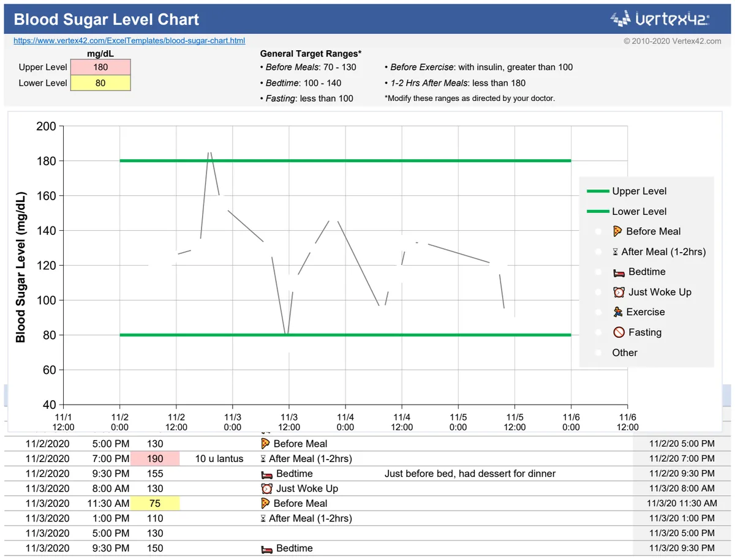This screenshot has height=560, width=735.
Task: Select the '11/2/20 7:00 PM' timestamp cell
Action: point(682,458)
